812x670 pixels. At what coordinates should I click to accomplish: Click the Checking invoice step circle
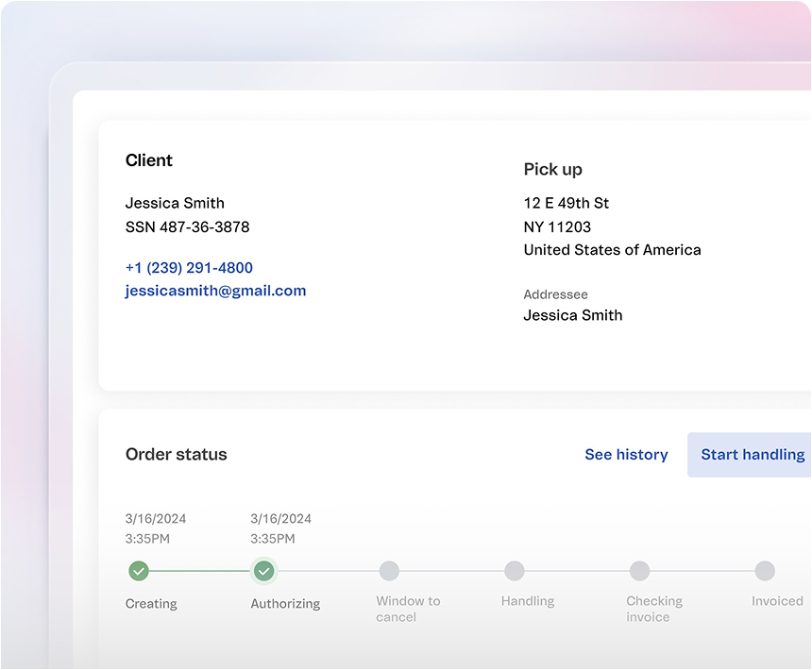639,571
